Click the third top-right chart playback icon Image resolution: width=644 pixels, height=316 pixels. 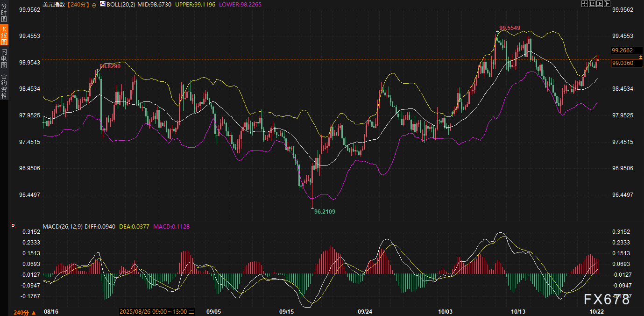click(x=600, y=4)
